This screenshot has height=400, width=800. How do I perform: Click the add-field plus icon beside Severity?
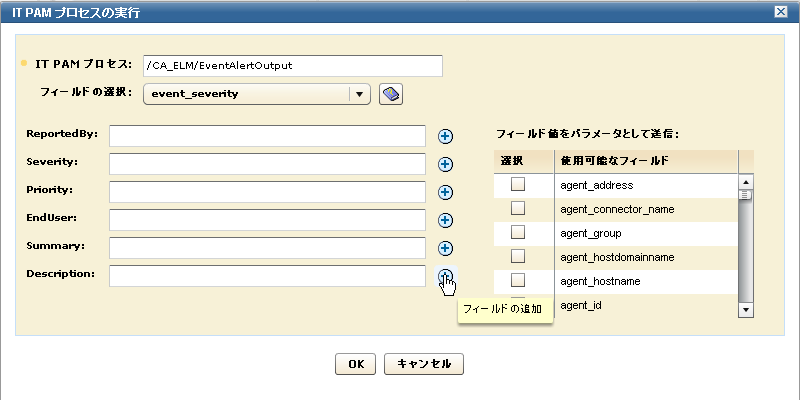tap(446, 164)
